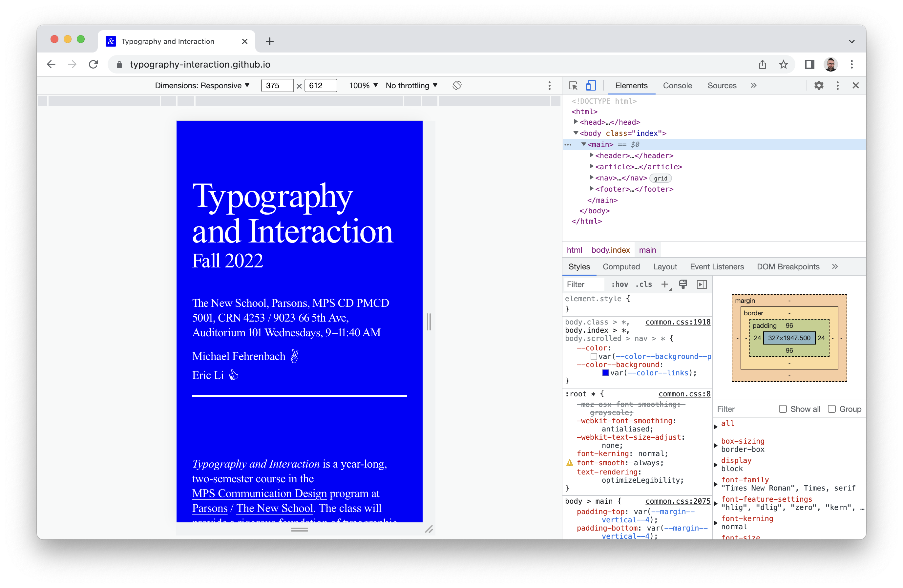Expand the footer element node
903x588 pixels.
click(592, 189)
